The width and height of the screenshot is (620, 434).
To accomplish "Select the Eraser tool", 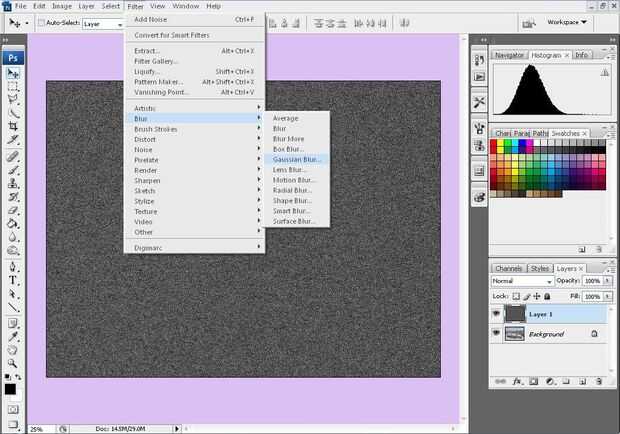I will point(13,210).
